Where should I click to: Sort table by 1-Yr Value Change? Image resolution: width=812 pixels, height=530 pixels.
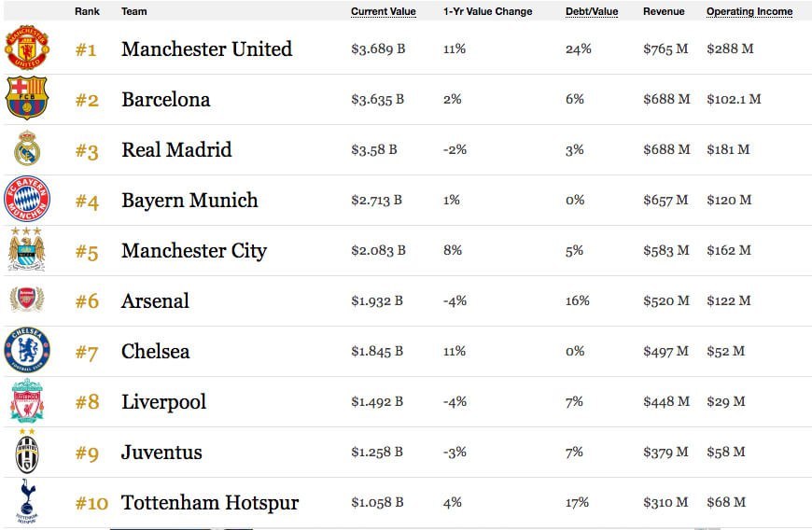487,12
